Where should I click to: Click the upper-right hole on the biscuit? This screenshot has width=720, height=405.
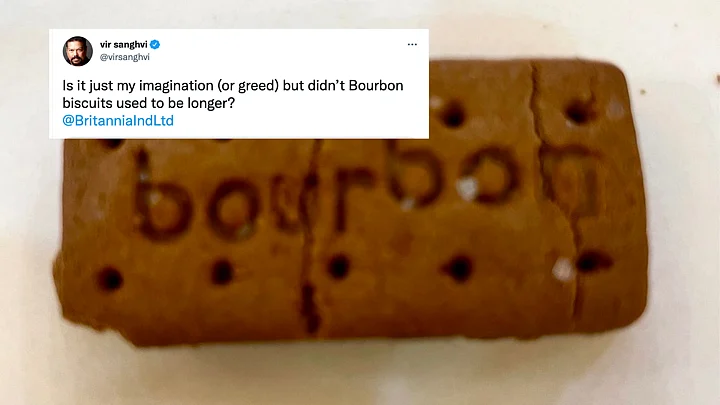tap(579, 112)
